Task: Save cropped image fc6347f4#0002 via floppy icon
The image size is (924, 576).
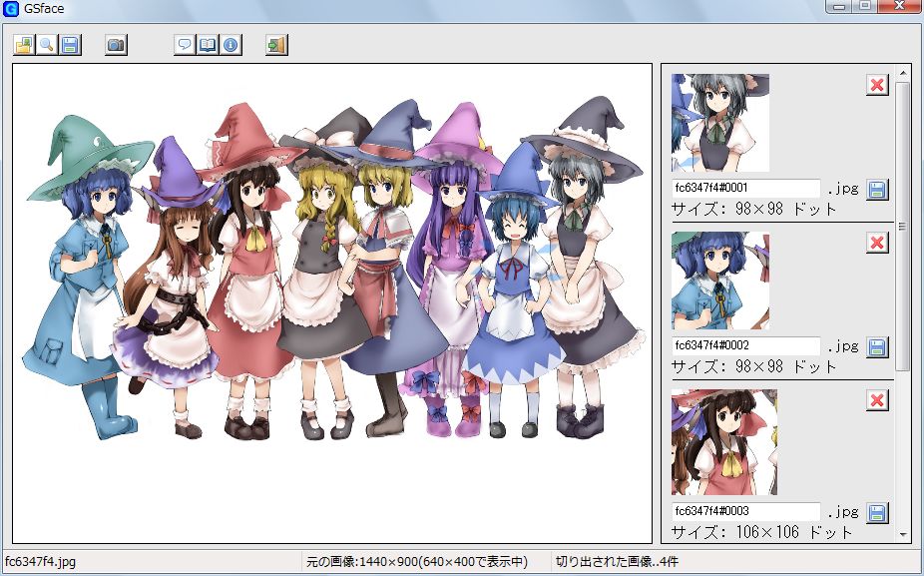Action: pos(877,347)
